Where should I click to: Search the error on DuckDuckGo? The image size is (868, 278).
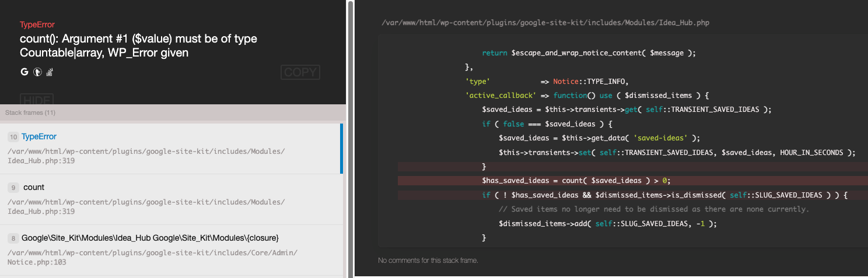37,72
